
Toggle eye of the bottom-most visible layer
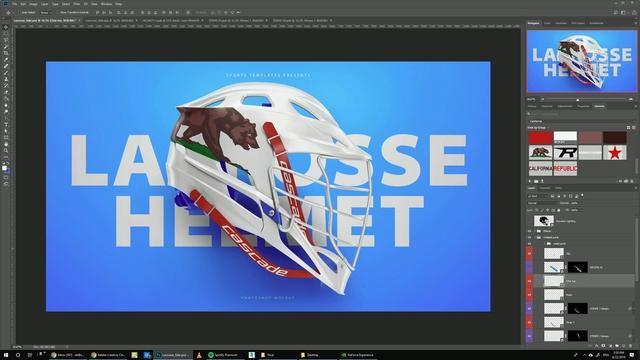click(530, 336)
